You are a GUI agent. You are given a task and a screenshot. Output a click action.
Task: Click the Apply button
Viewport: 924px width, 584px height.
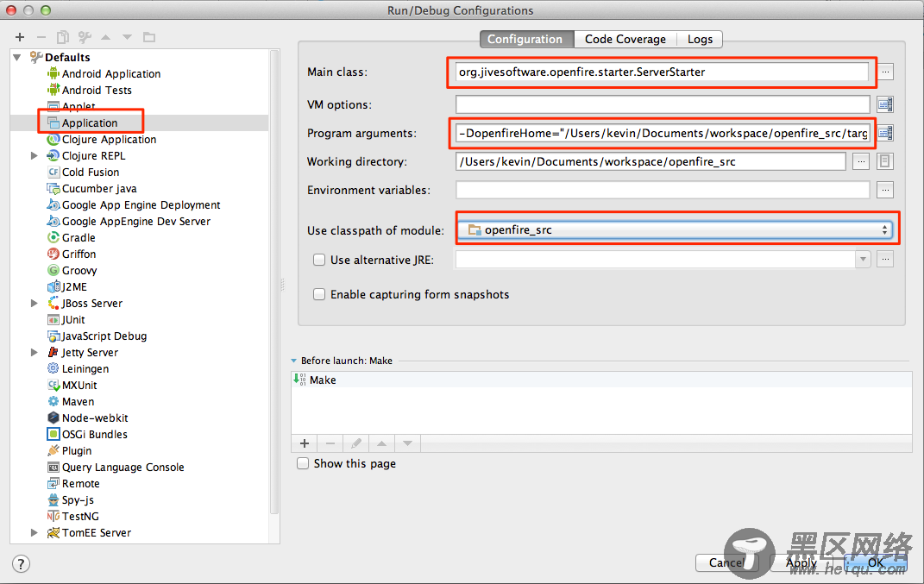(x=801, y=562)
